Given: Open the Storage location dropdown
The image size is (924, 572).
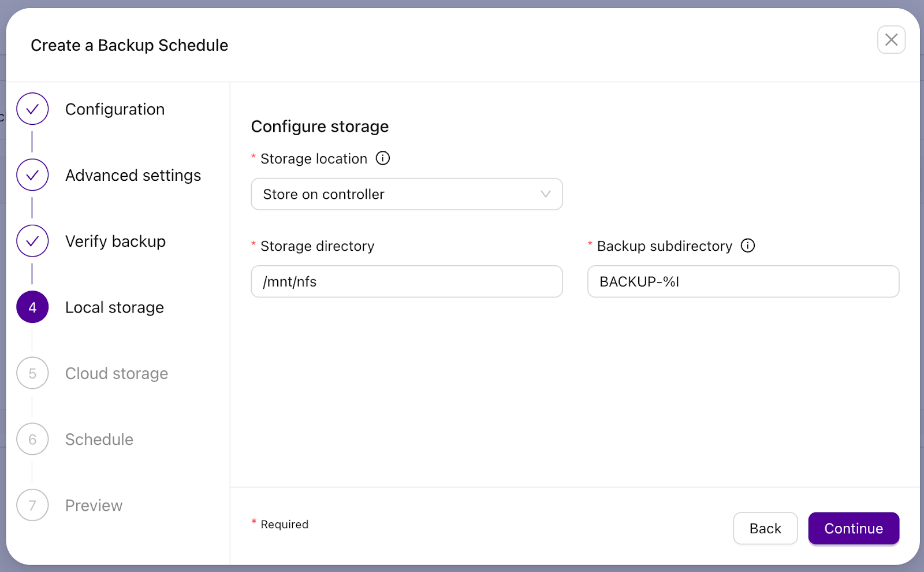Looking at the screenshot, I should tap(407, 194).
